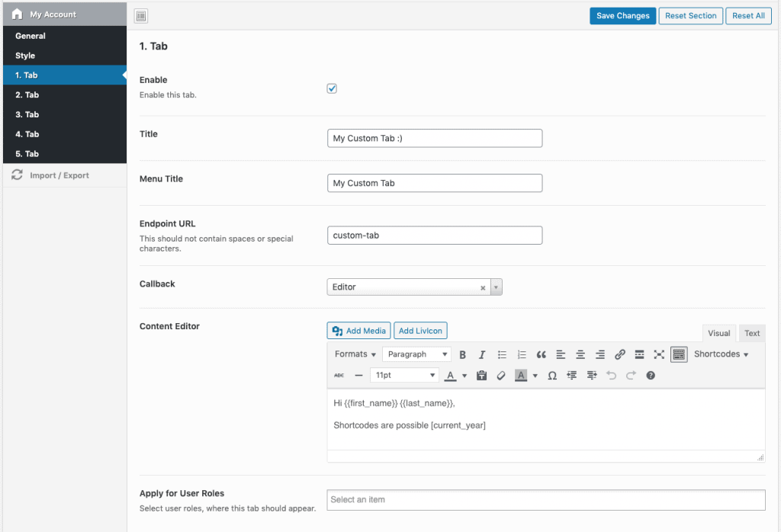Image resolution: width=781 pixels, height=532 pixels.
Task: Click the bulleted list icon
Action: point(502,354)
